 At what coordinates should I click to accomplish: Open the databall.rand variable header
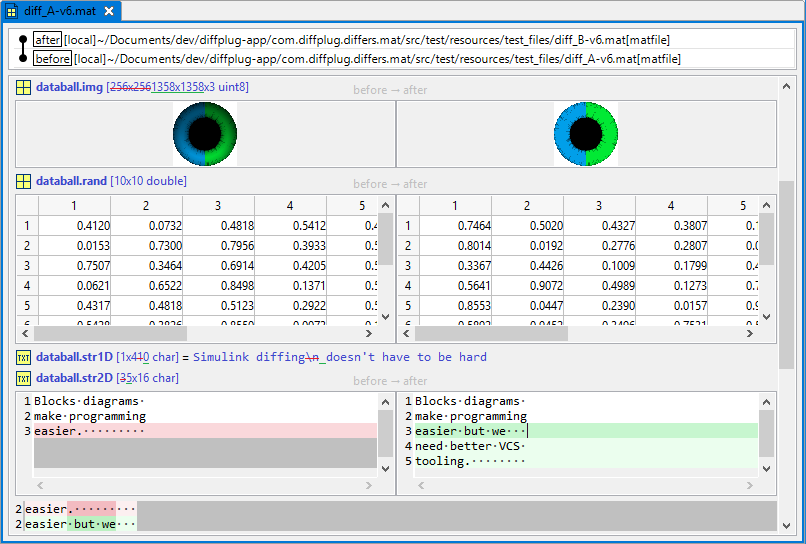tap(71, 181)
